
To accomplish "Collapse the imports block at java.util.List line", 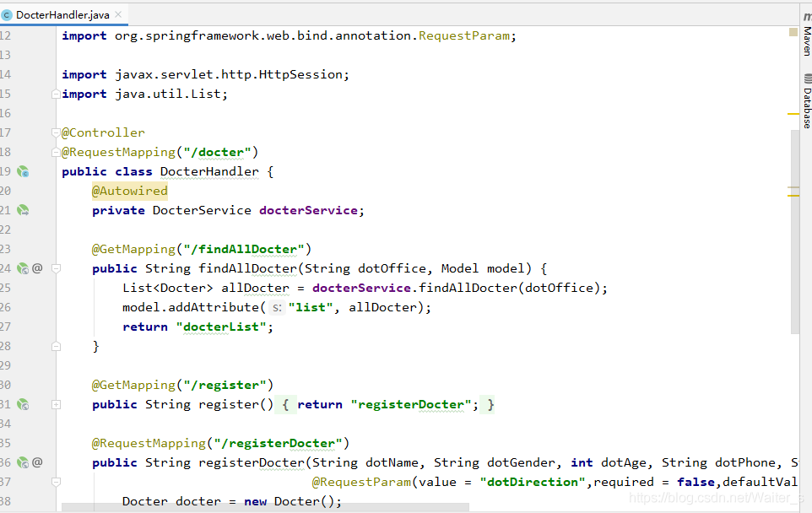I will (56, 94).
